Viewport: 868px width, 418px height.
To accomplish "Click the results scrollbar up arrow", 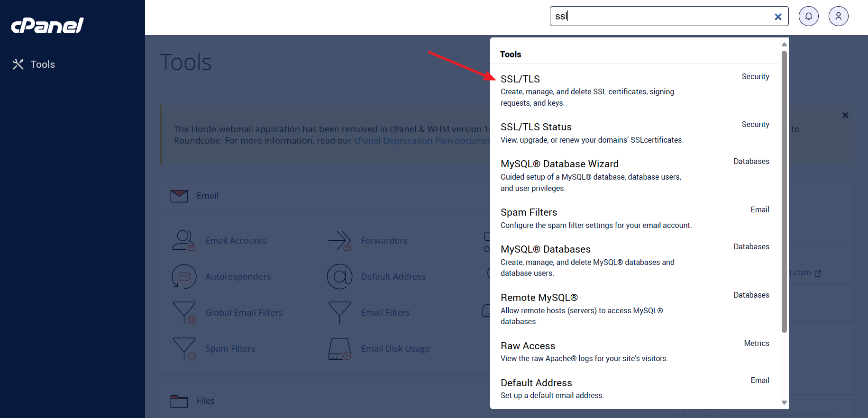I will pos(784,44).
